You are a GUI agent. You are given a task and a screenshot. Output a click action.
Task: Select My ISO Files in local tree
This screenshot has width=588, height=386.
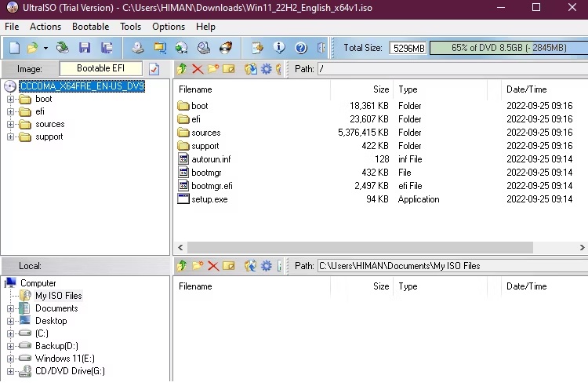(59, 296)
